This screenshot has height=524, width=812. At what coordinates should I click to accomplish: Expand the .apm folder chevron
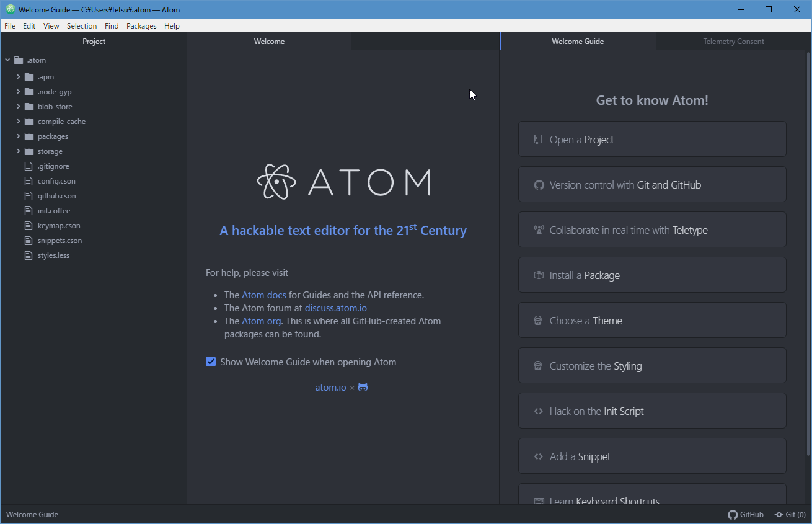[x=19, y=77]
